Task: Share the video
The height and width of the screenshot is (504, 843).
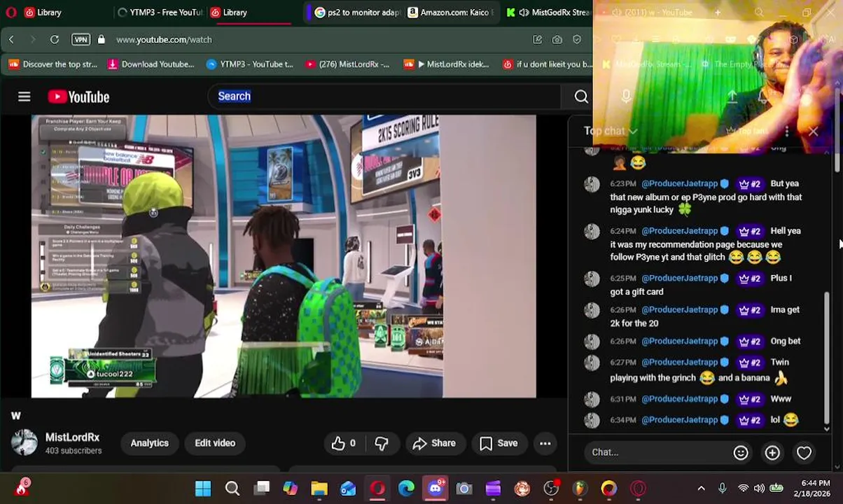Action: (x=434, y=443)
